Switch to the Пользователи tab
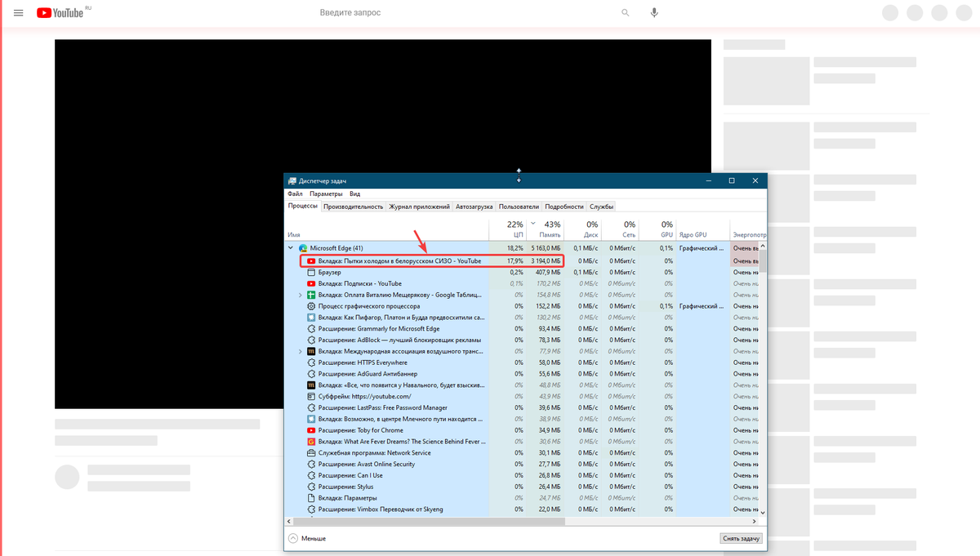The height and width of the screenshot is (556, 980). pos(519,207)
